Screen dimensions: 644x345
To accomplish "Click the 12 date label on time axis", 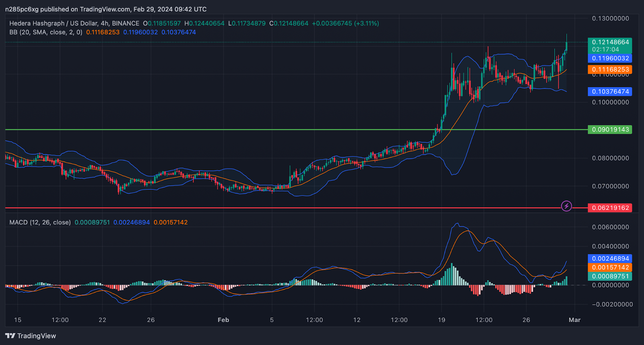I will tap(357, 320).
